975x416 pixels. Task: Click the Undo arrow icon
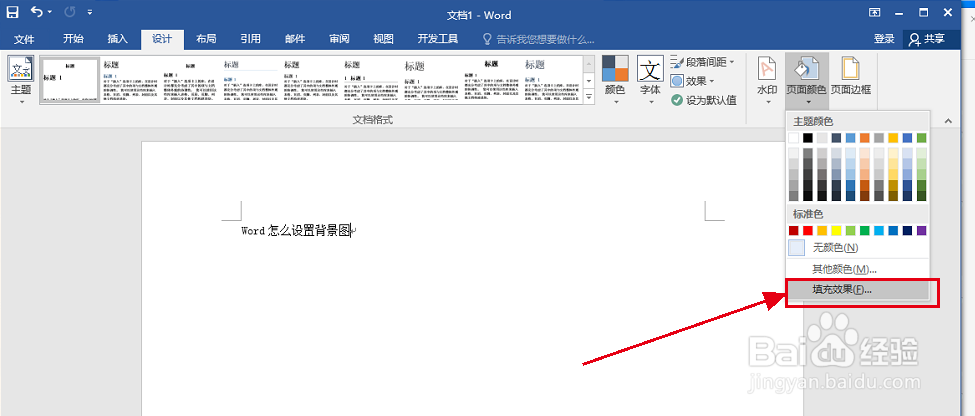pyautogui.click(x=37, y=11)
